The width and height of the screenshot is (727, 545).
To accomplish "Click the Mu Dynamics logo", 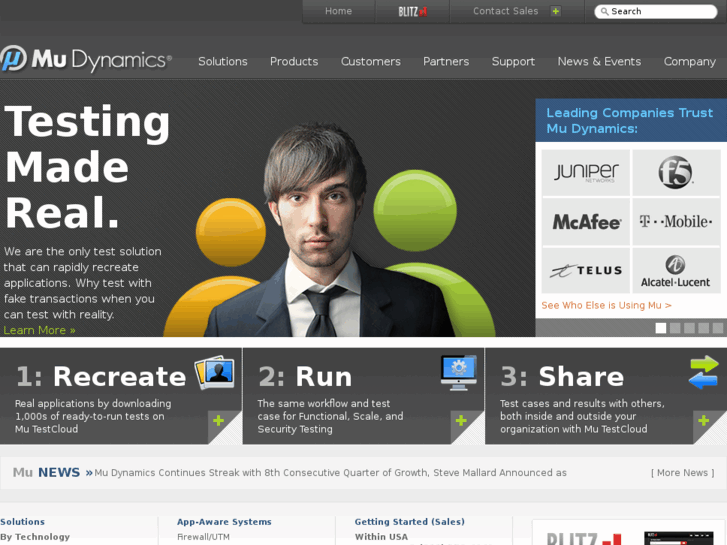I will pos(86,60).
